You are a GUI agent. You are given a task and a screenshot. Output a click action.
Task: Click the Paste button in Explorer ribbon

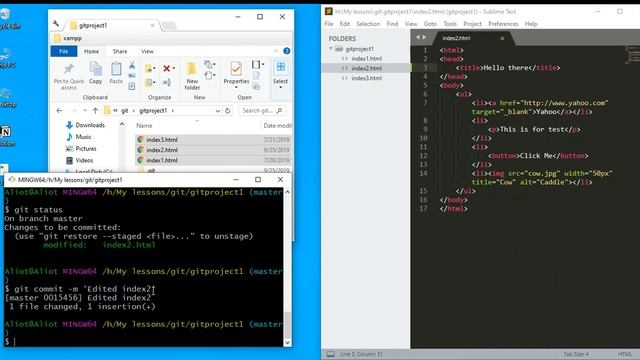[x=116, y=73]
